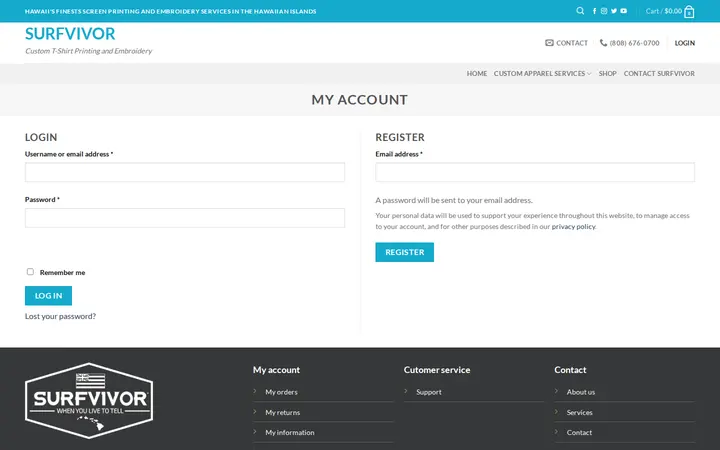Open My information in the footer

tap(290, 433)
